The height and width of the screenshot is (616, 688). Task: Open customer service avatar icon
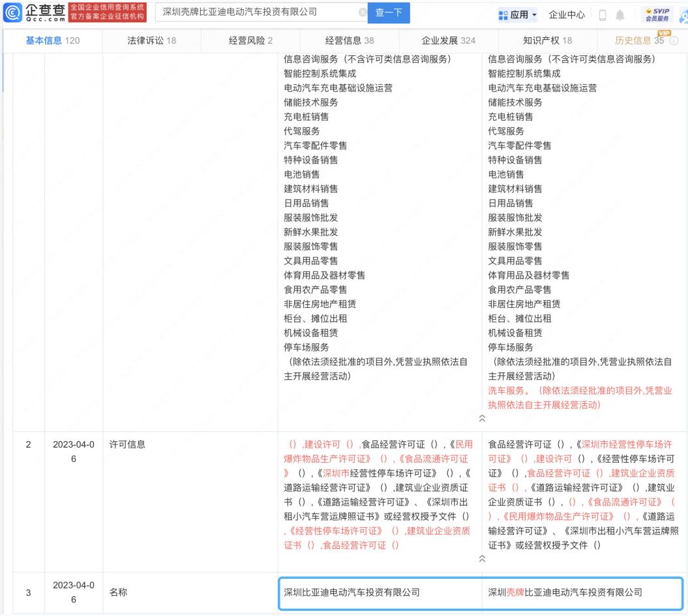pyautogui.click(x=683, y=16)
